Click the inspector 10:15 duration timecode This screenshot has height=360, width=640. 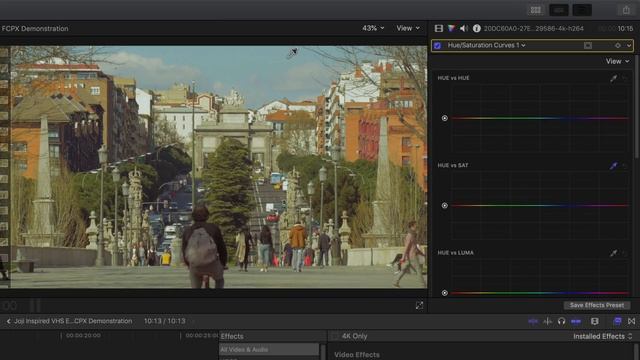[625, 28]
